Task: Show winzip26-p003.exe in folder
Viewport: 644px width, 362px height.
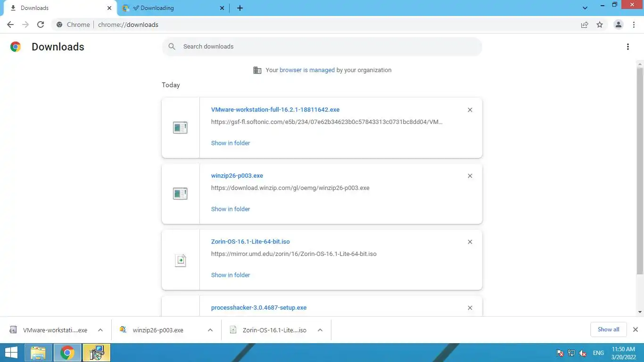Action: point(231,209)
